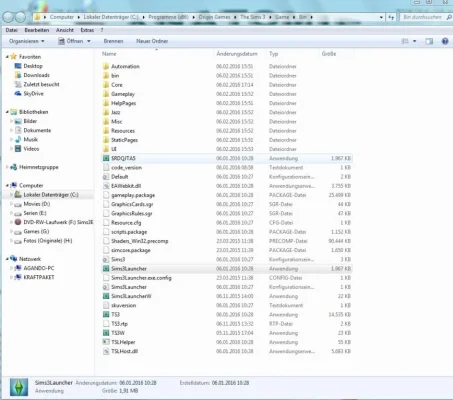Click the forward navigation arrow
This screenshot has height=400, width=453.
[x=20, y=17]
